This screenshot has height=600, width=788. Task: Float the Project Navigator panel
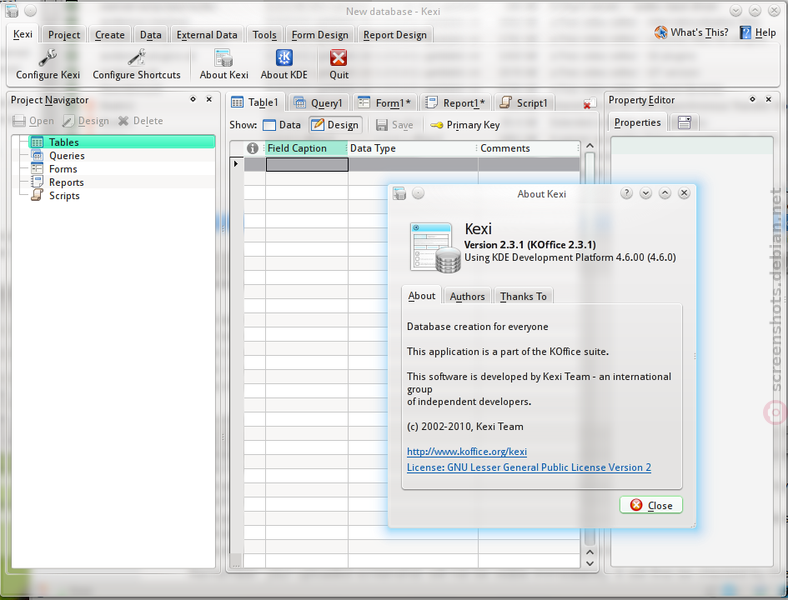(x=193, y=99)
